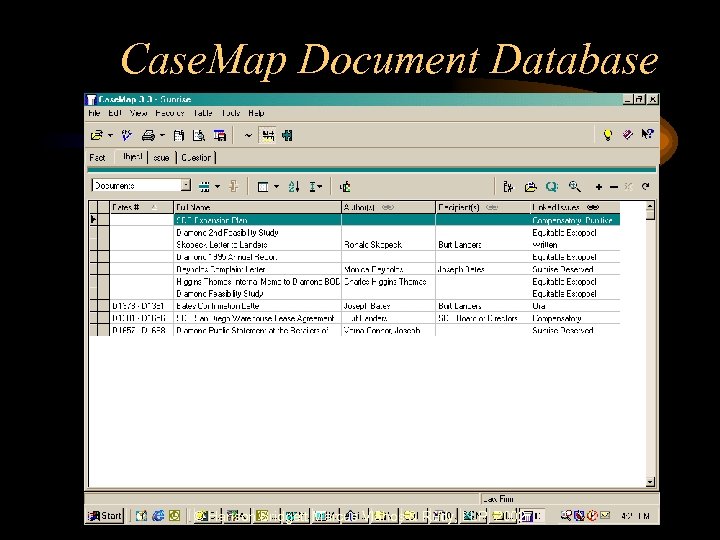Open the dropdown arrow after the teal rows icon
This screenshot has height=540, width=720.
pos(218,186)
